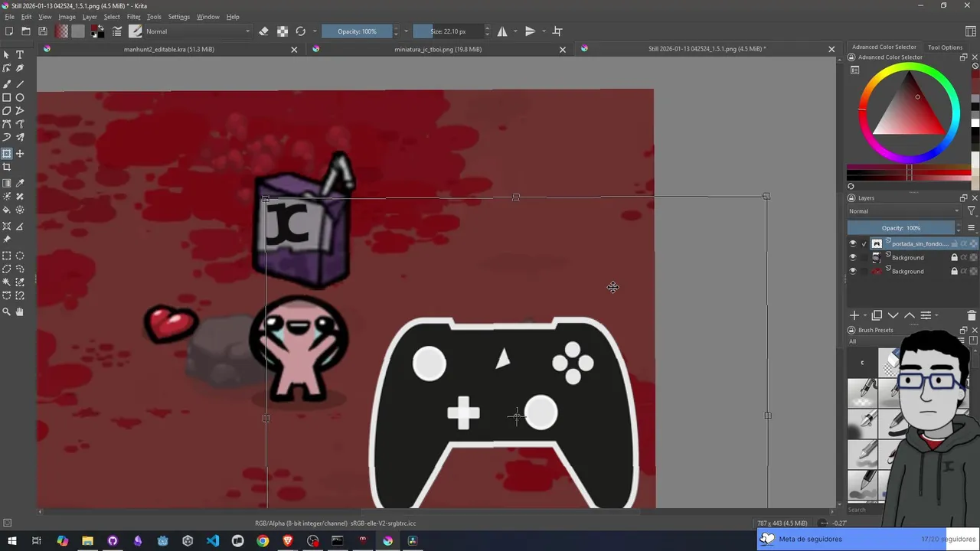Open the brush settings editor
Image resolution: width=980 pixels, height=551 pixels.
117,31
